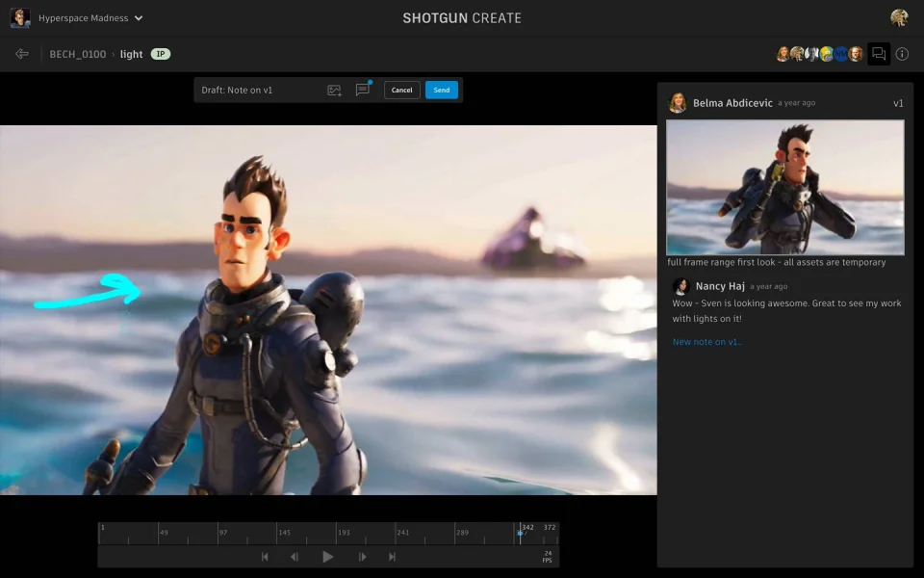Toggle the notes conversation panel icon

[x=879, y=54]
